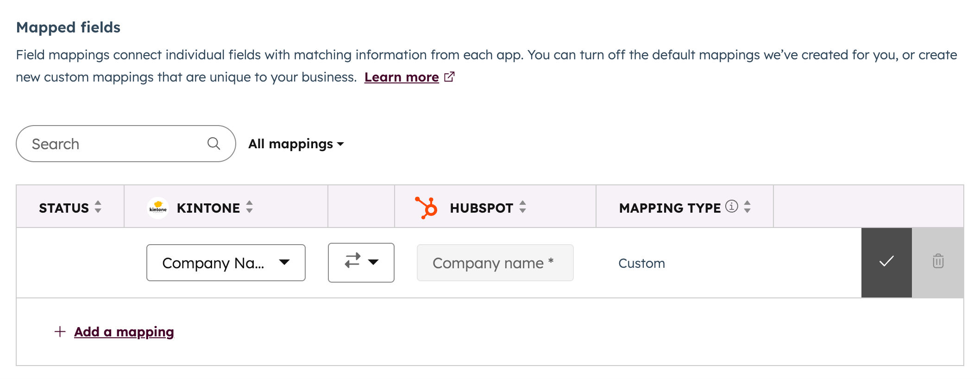The image size is (980, 379).
Task: Click the Company name HubSpot field
Action: click(x=495, y=263)
